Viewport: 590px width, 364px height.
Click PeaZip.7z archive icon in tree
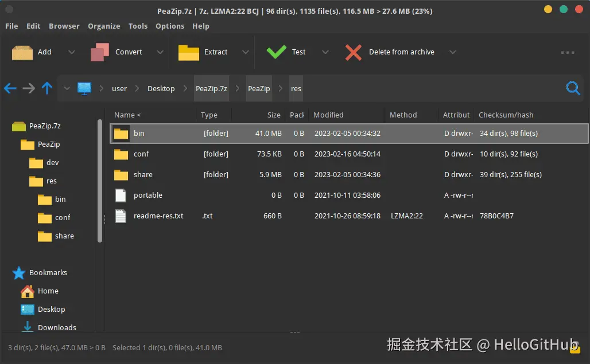19,126
